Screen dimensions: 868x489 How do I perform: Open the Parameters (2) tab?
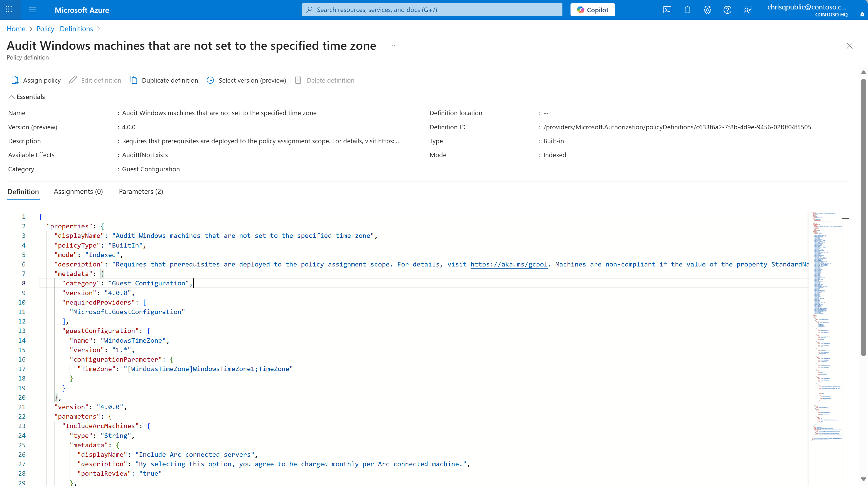pos(141,191)
